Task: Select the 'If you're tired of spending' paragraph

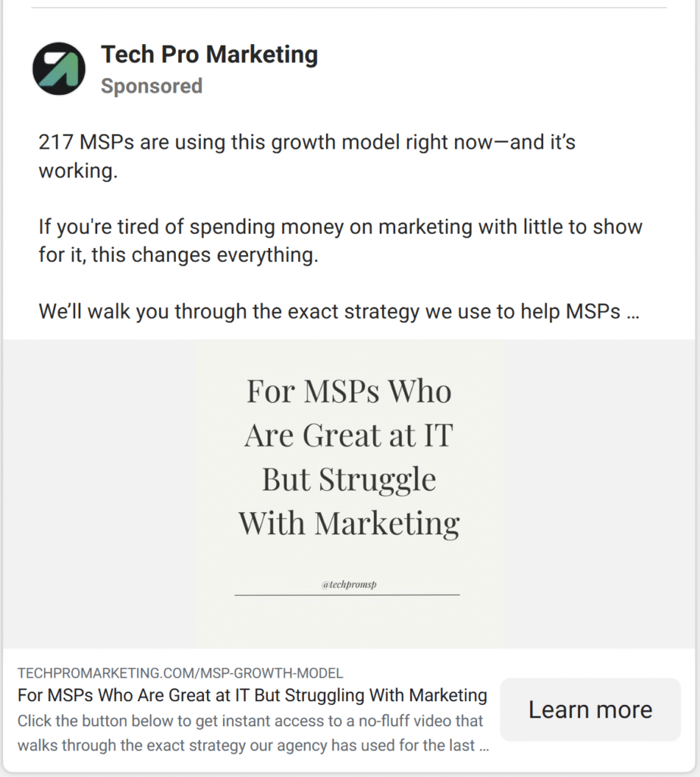Action: (x=341, y=240)
